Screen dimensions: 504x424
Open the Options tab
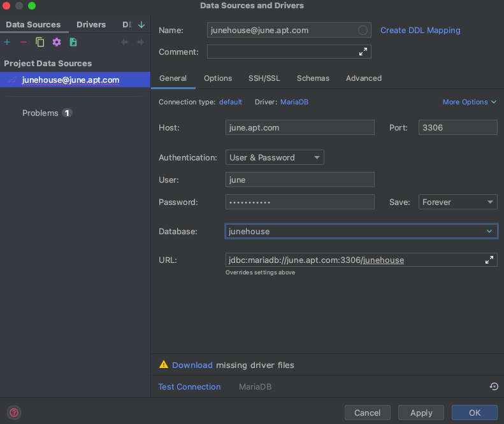click(x=218, y=78)
